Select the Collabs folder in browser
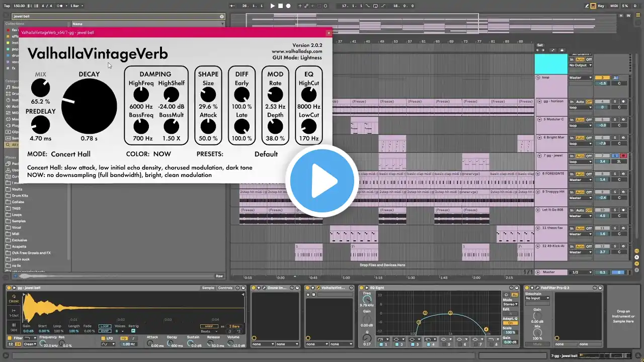This screenshot has width=644, height=362. point(18,202)
